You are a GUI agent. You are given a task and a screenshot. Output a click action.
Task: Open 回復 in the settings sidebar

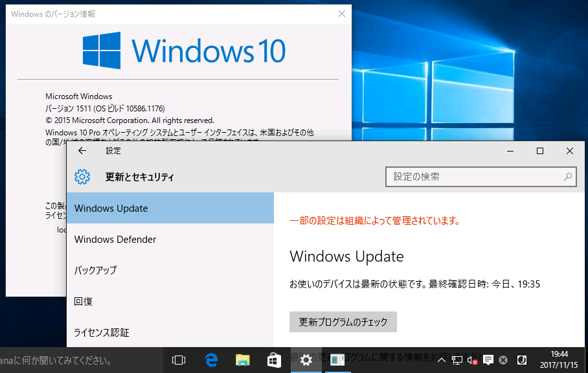pos(170,301)
